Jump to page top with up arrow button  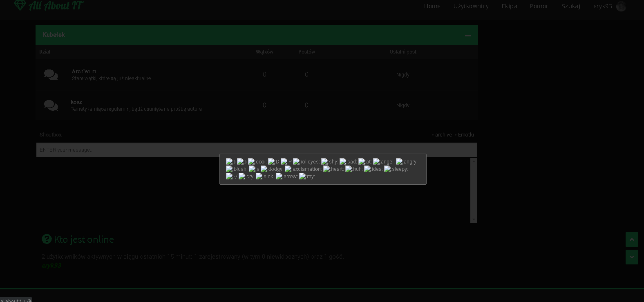tap(632, 239)
